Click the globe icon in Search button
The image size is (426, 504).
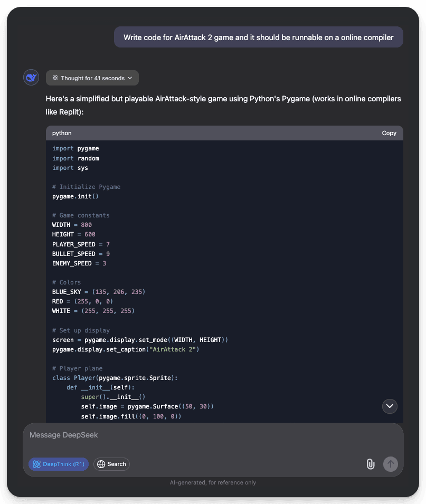click(101, 464)
